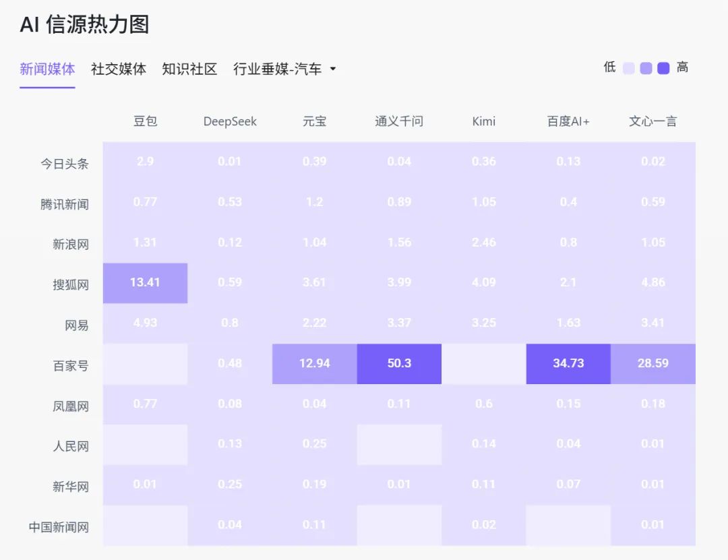Switch to the 社交媒体 tab
The width and height of the screenshot is (728, 560).
117,69
